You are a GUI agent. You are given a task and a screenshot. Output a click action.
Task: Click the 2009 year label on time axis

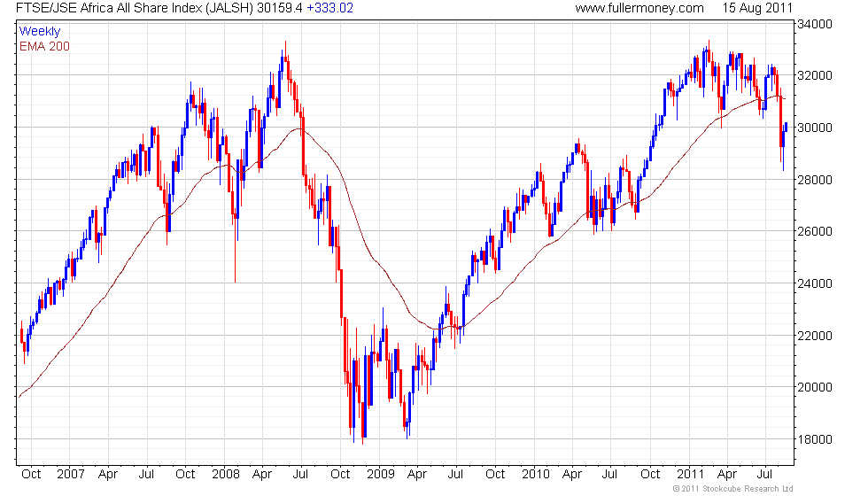click(x=380, y=475)
